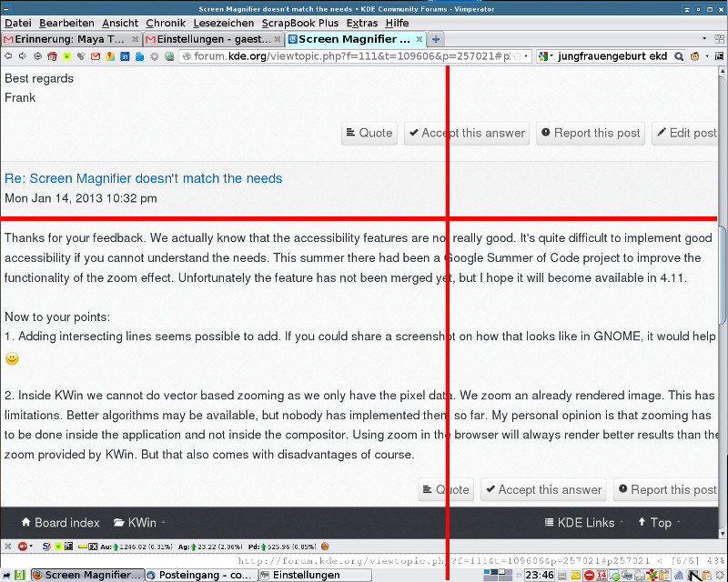Open the Gmail bookmark icon in toolbar
Image resolution: width=728 pixels, height=582 pixels.
[x=95, y=56]
